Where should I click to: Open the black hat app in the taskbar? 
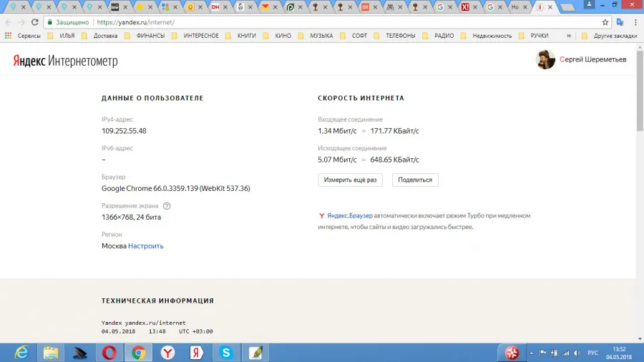tap(79, 353)
